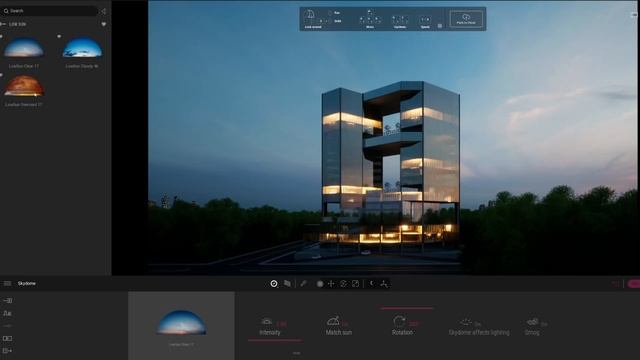Open the Media icon in left sidebar
The image size is (640, 360).
tap(7, 338)
